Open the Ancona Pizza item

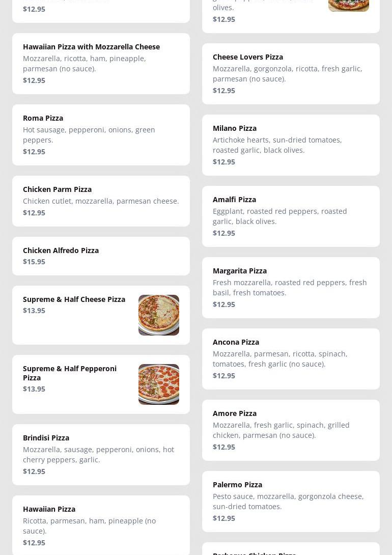tap(291, 358)
